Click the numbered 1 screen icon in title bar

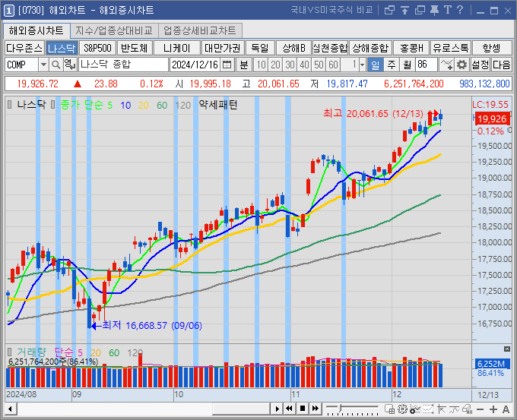click(9, 11)
